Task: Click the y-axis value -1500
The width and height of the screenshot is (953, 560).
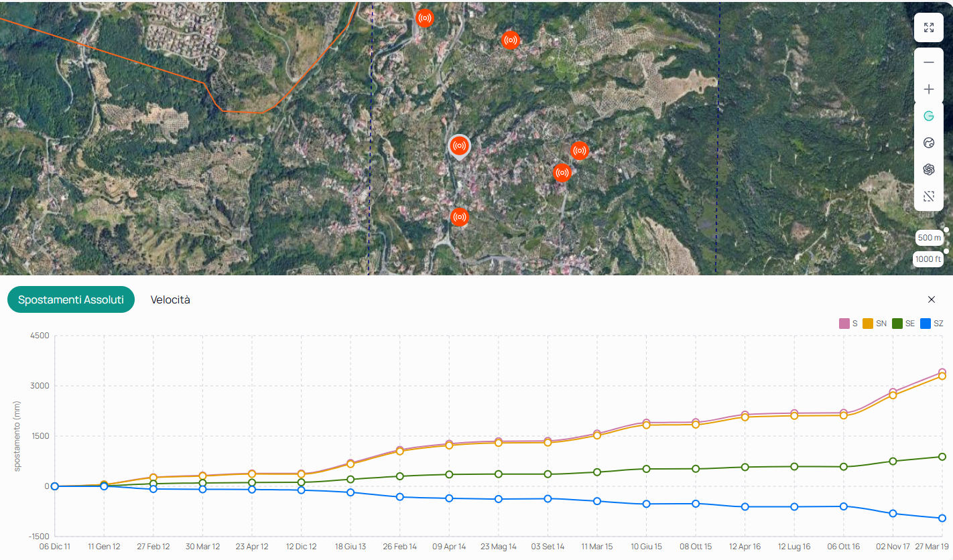Action: [x=40, y=537]
